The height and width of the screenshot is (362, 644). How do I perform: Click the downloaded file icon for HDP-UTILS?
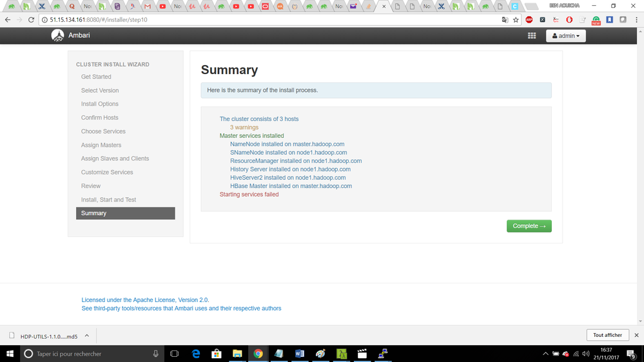[x=12, y=336]
